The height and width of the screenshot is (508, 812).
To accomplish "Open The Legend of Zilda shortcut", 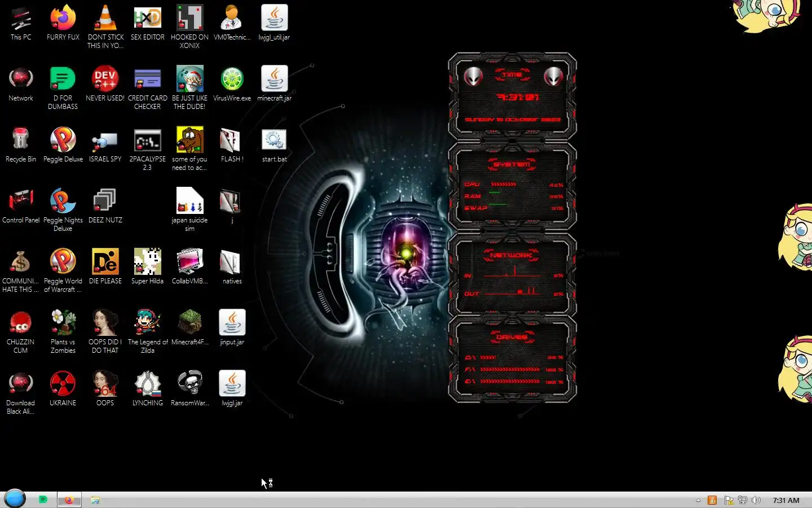I will [148, 332].
